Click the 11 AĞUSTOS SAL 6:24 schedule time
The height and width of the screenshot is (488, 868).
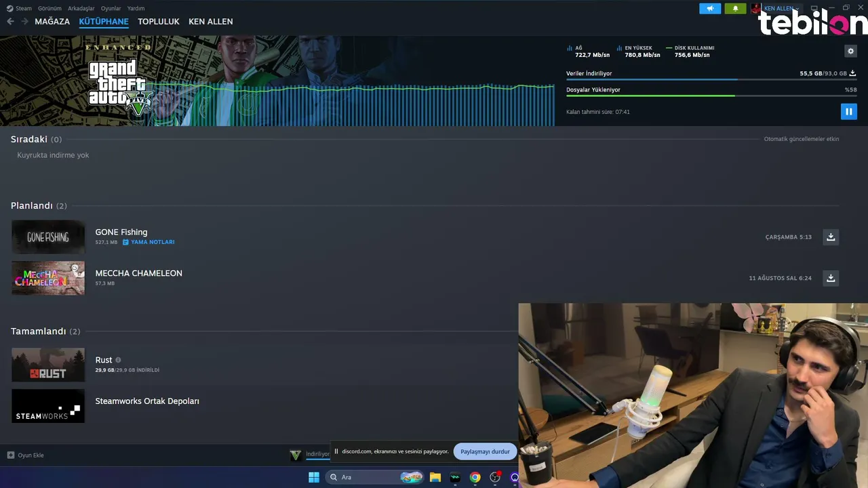point(781,279)
